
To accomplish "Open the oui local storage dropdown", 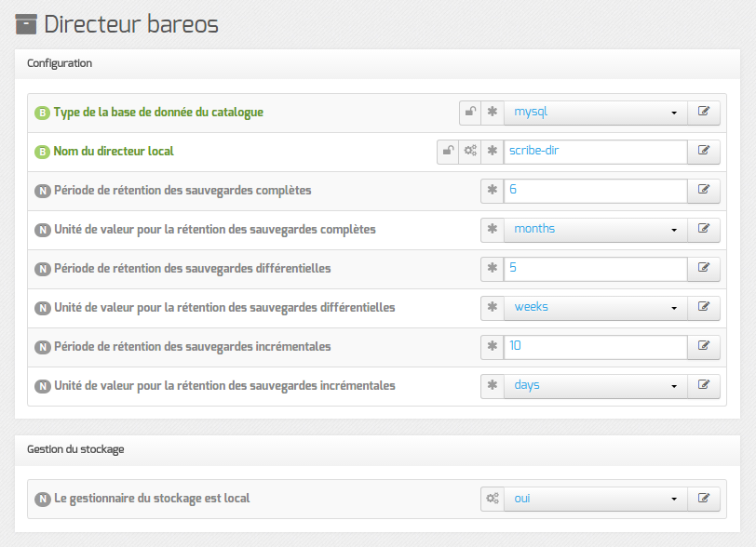I will (596, 499).
